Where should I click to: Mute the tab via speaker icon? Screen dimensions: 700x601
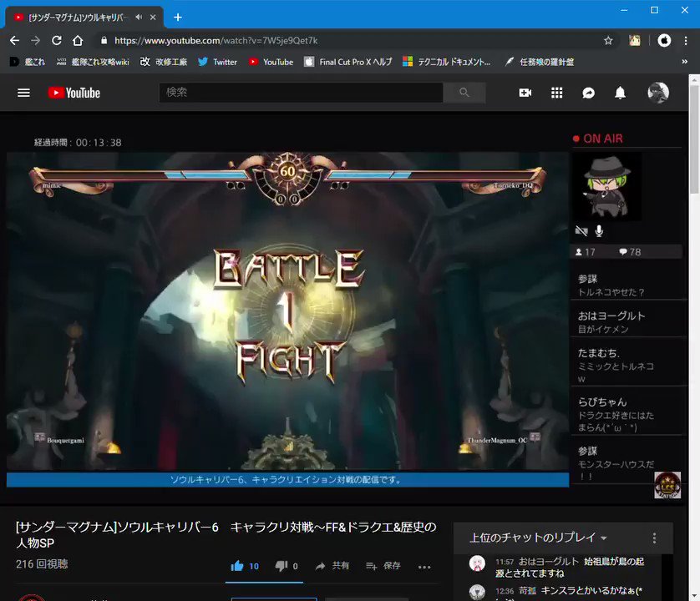coord(139,17)
